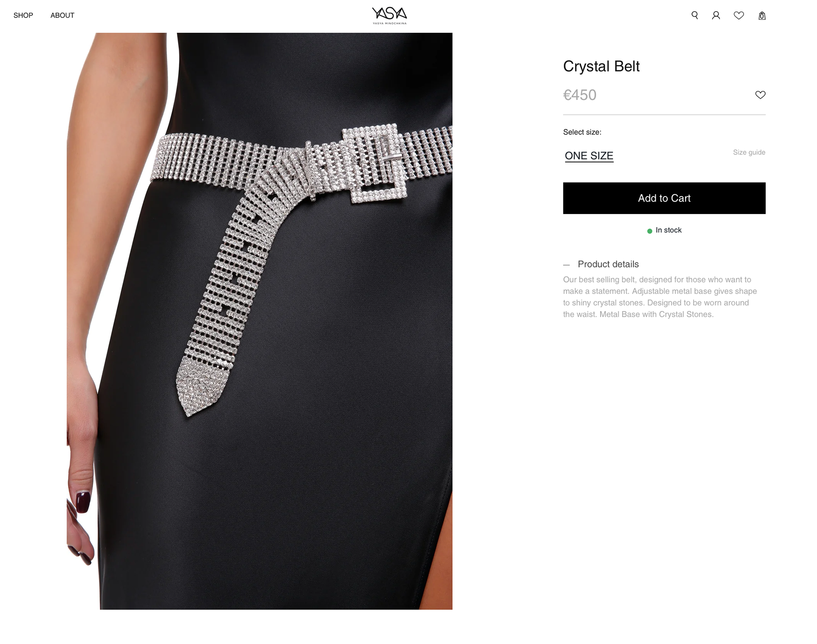Click the crystal belt product image
Viewport: 817px width, 644px height.
point(260,321)
